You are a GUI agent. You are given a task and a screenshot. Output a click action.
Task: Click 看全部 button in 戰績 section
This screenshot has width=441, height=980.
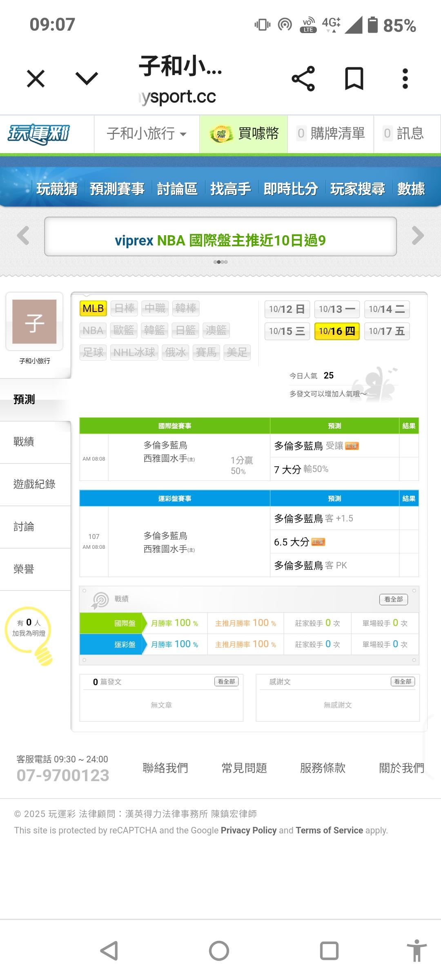[393, 599]
